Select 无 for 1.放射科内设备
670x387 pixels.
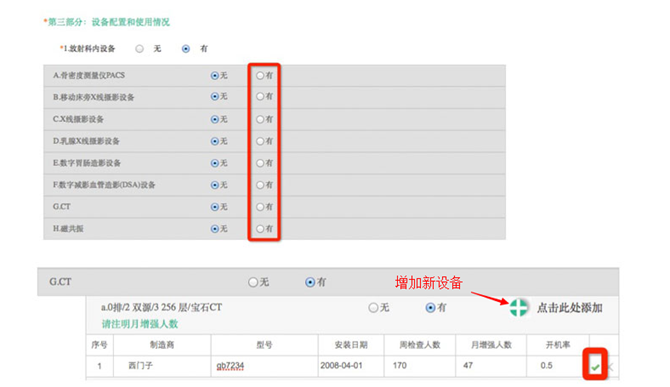click(139, 49)
